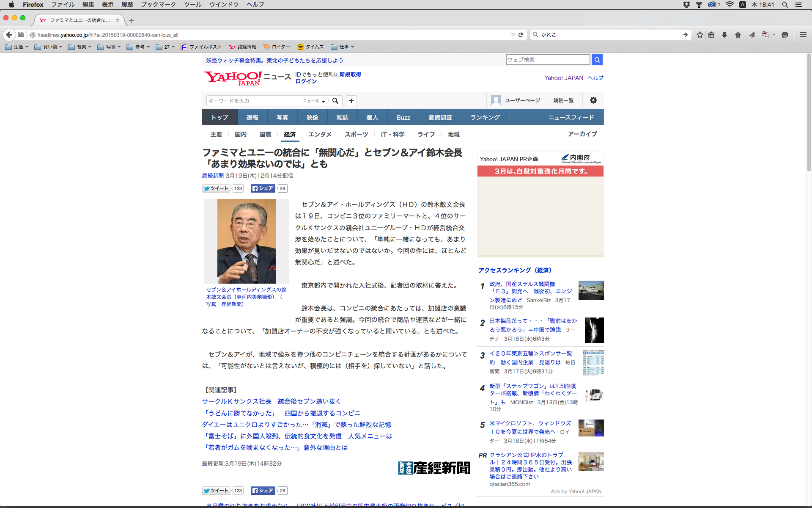This screenshot has width=812, height=508.
Task: Open the Yahoo news settings gear icon
Action: 593,100
